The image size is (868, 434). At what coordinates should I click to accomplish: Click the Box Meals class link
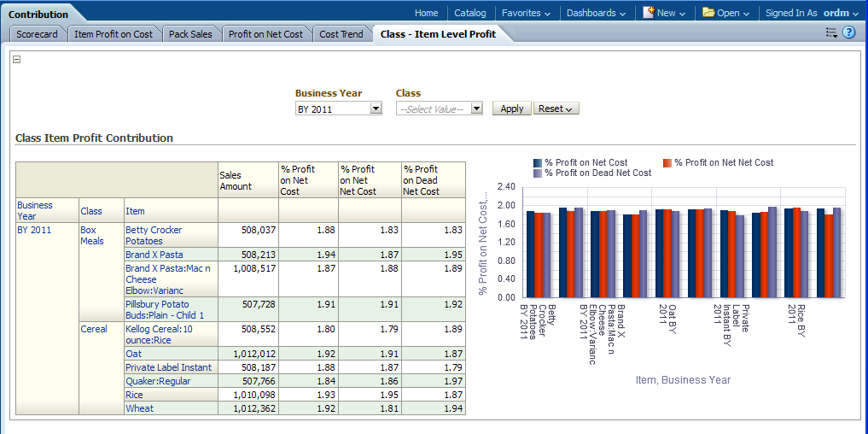coord(92,235)
